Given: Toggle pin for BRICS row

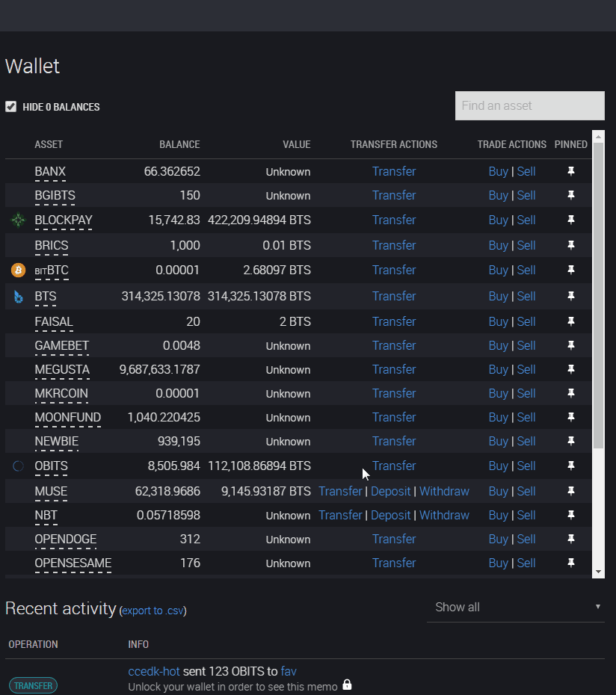Looking at the screenshot, I should pyautogui.click(x=571, y=245).
